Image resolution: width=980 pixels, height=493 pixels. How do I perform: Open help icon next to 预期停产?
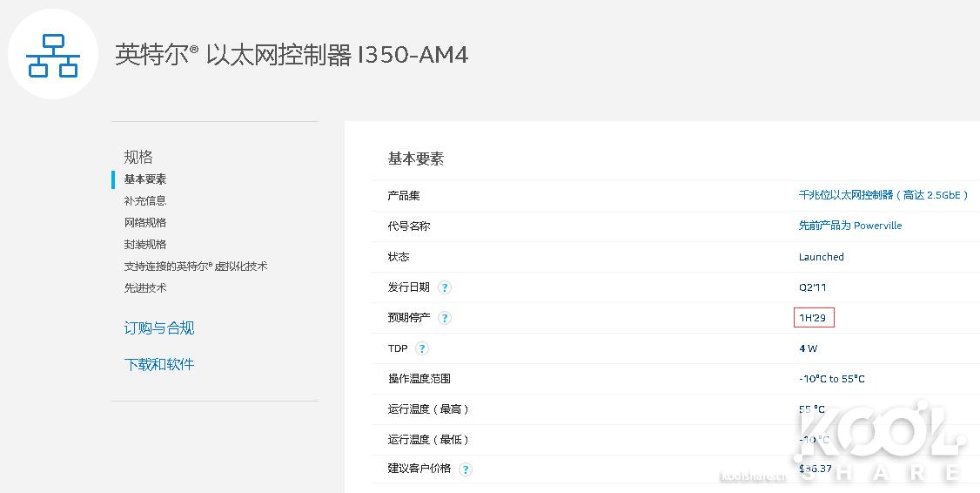tap(445, 318)
